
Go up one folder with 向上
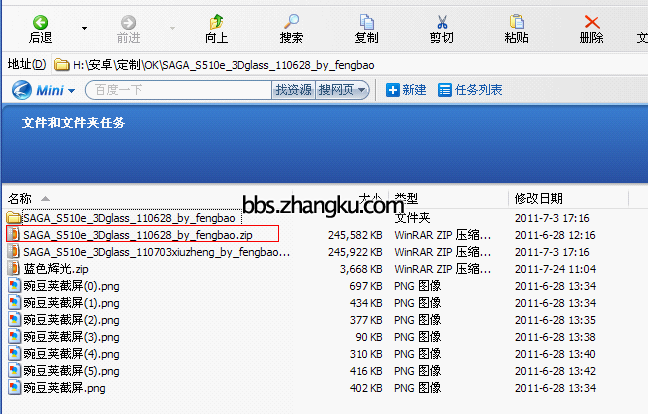pos(217,29)
